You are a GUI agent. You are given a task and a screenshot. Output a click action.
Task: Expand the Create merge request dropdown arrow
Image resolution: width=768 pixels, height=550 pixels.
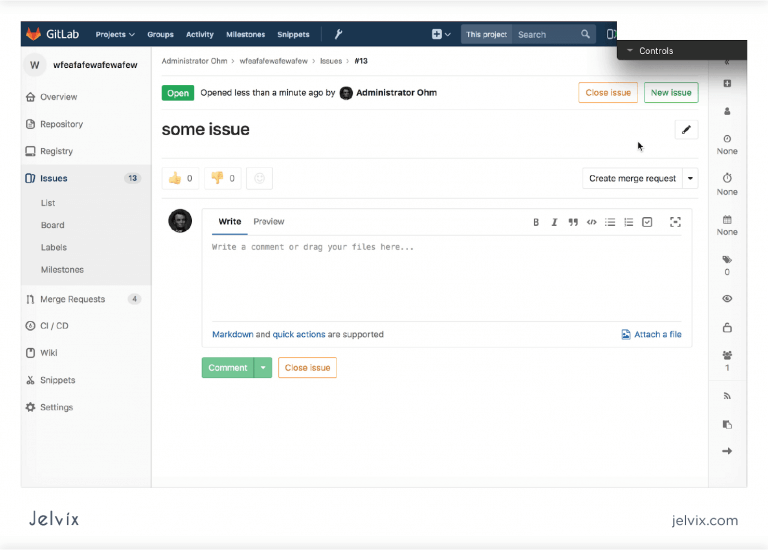[690, 178]
